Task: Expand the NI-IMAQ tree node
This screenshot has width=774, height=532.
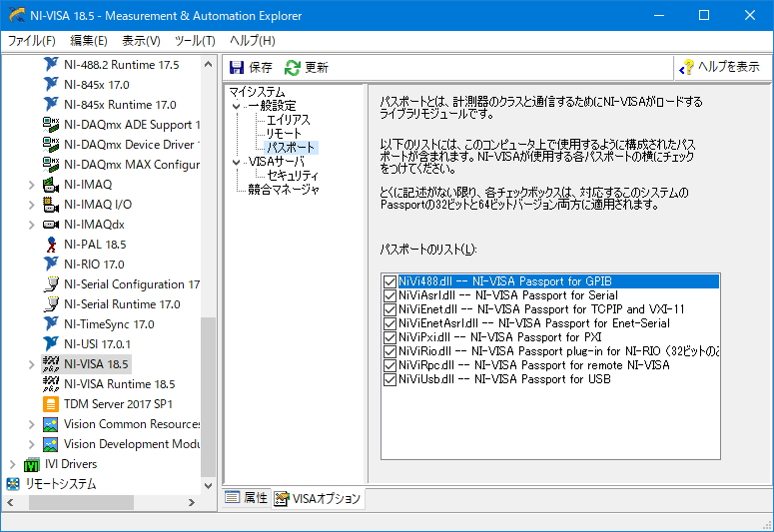Action: click(x=32, y=185)
